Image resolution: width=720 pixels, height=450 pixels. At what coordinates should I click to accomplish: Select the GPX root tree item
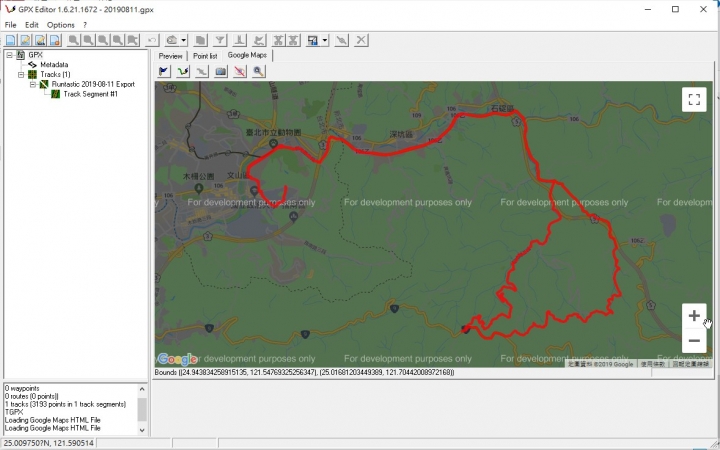[x=35, y=55]
